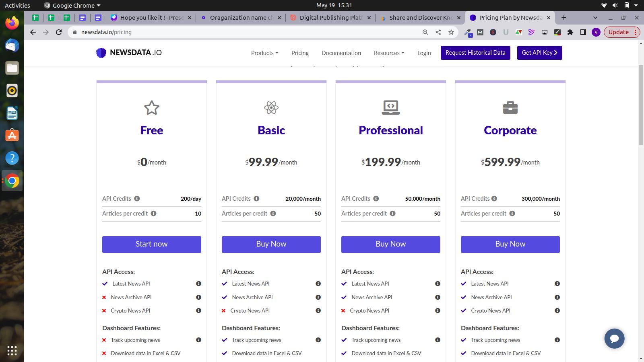Screen dimensions: 644x362
Task: Click the Newsdata.io logo
Action: [x=128, y=52]
